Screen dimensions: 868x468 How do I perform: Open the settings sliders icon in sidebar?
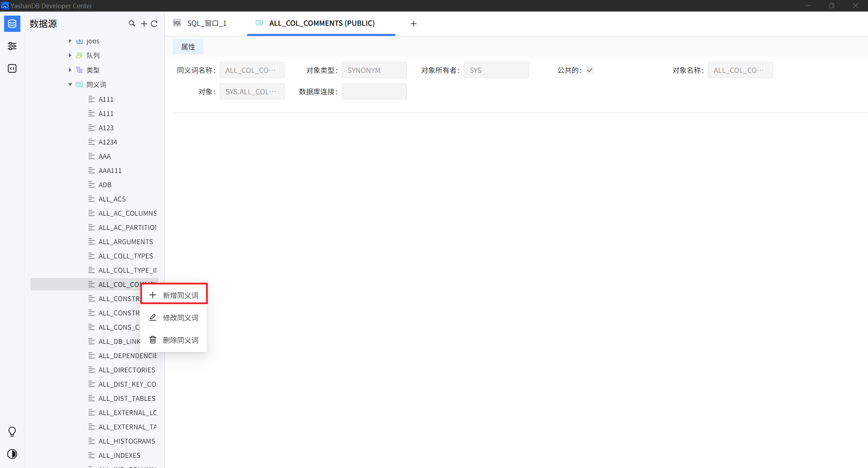[x=12, y=46]
